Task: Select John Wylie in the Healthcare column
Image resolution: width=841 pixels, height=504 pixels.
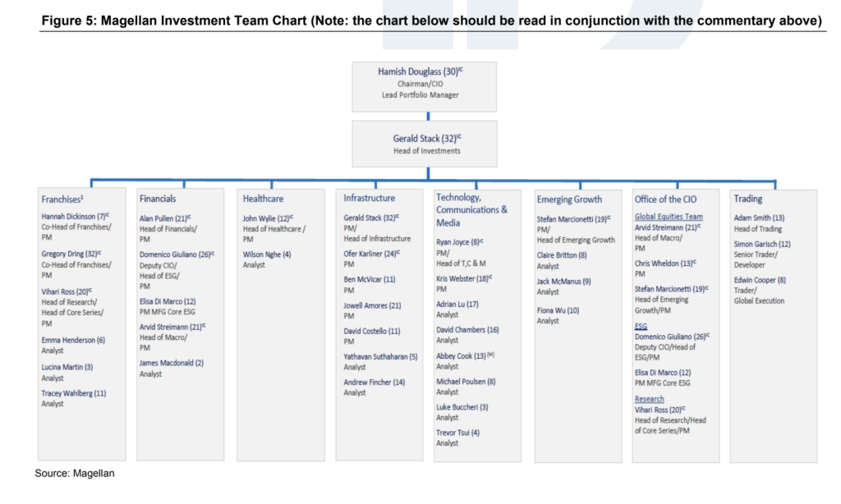Action: (x=264, y=218)
